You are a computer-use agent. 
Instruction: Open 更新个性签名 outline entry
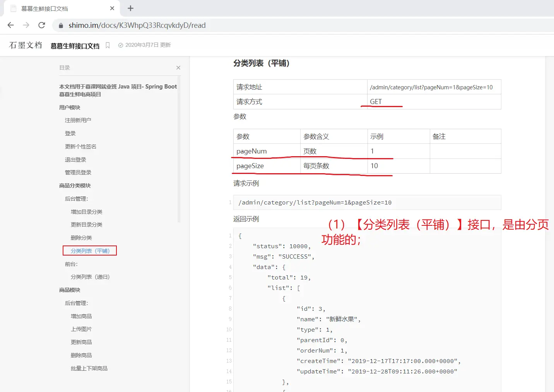pyautogui.click(x=80, y=147)
